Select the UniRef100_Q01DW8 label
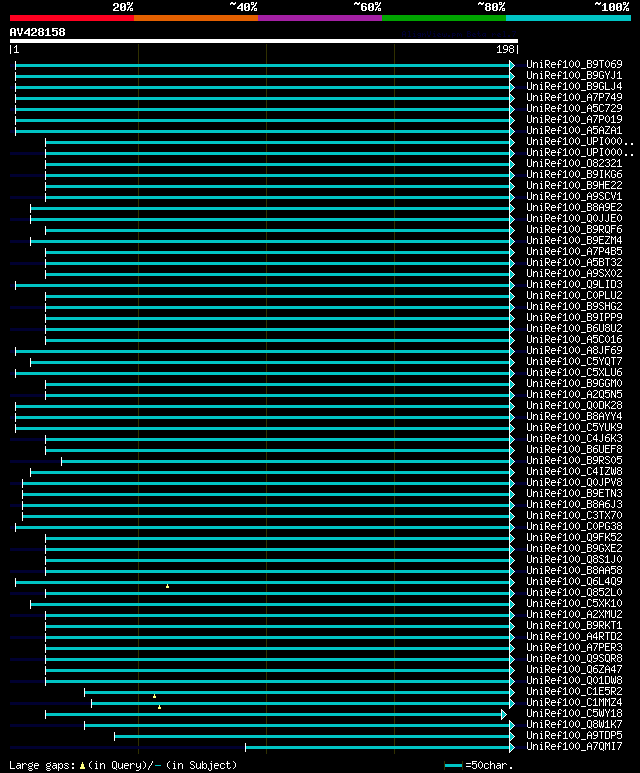 point(574,680)
